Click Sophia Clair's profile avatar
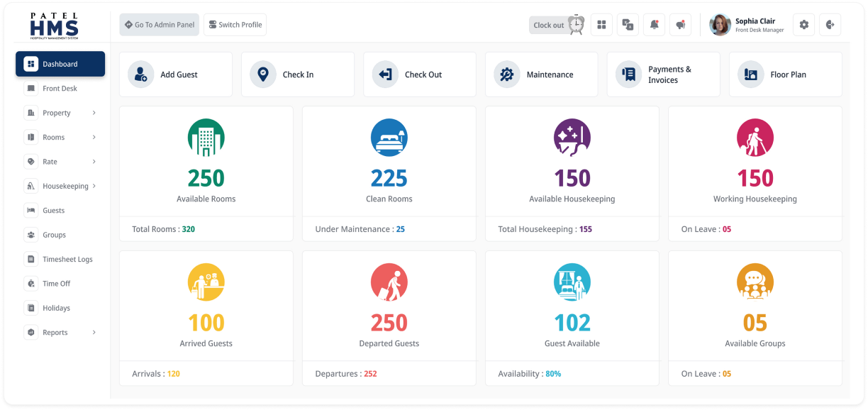 720,25
